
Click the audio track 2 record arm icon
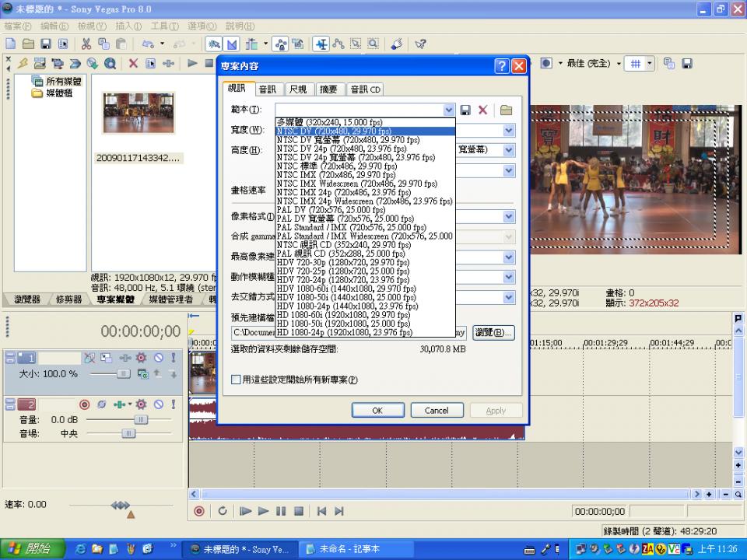click(x=85, y=404)
